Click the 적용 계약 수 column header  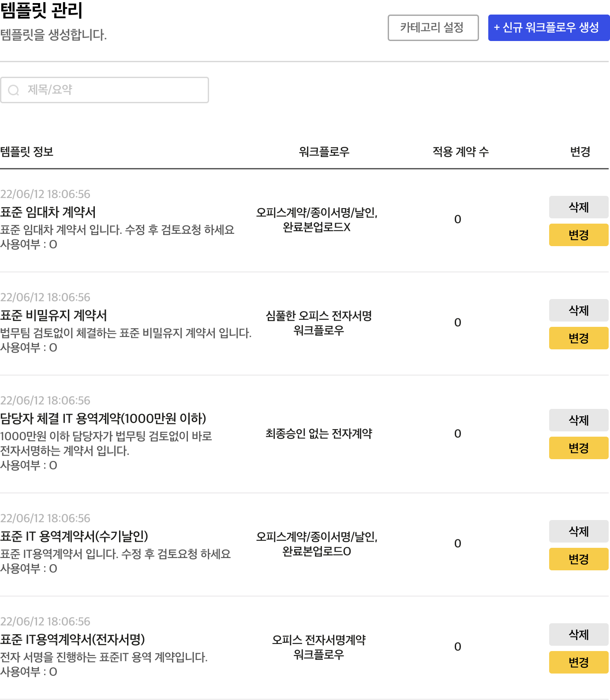point(460,152)
